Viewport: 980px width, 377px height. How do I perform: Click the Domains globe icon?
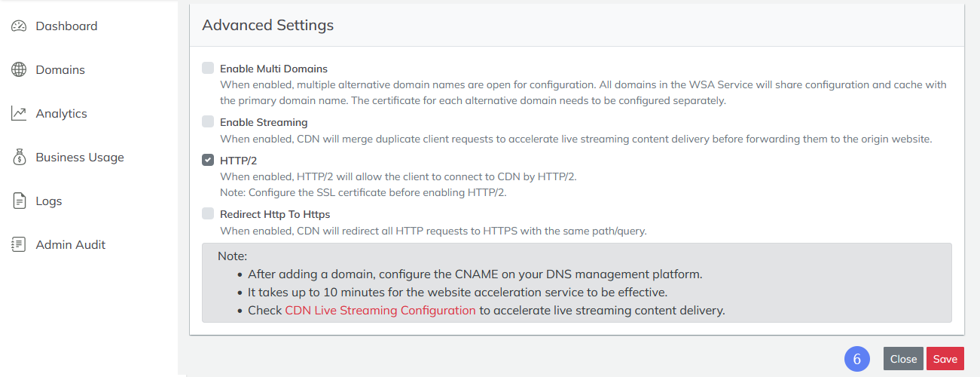tap(19, 70)
